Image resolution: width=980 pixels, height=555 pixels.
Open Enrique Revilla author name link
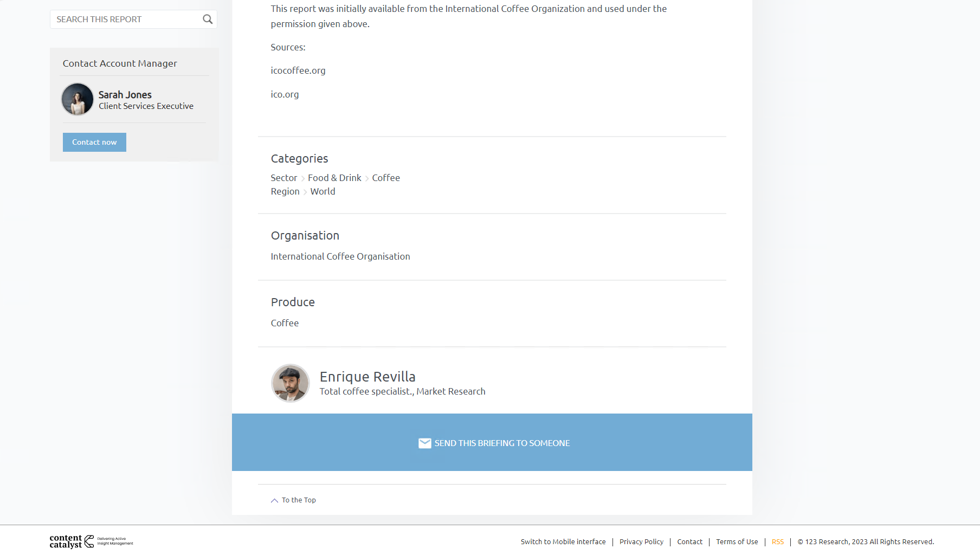(367, 377)
